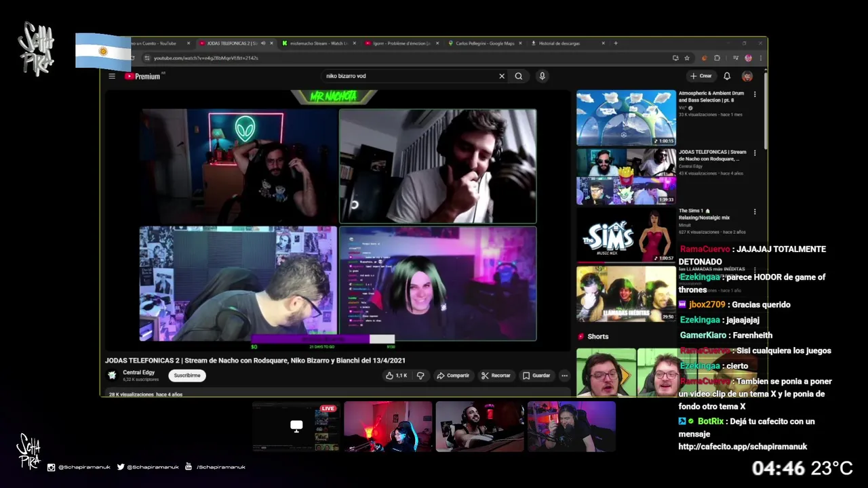The image size is (868, 488).
Task: Open the YouTube account avatar menu
Action: tap(747, 76)
